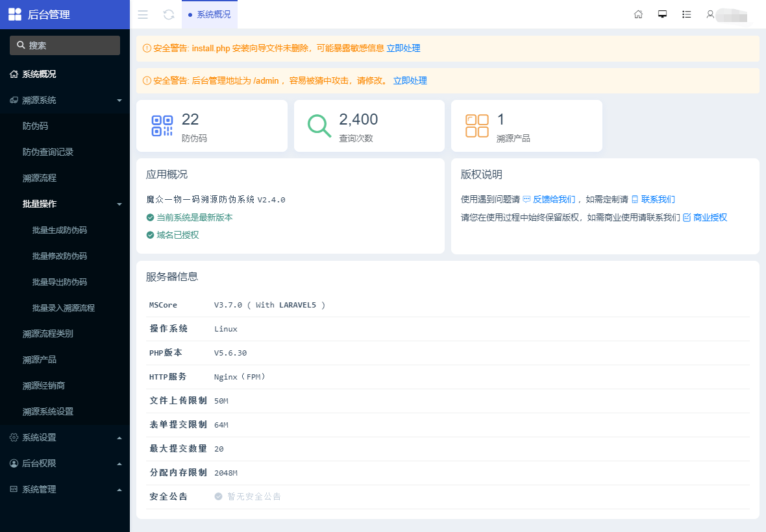Click green check beside 域名已授权

pos(151,236)
